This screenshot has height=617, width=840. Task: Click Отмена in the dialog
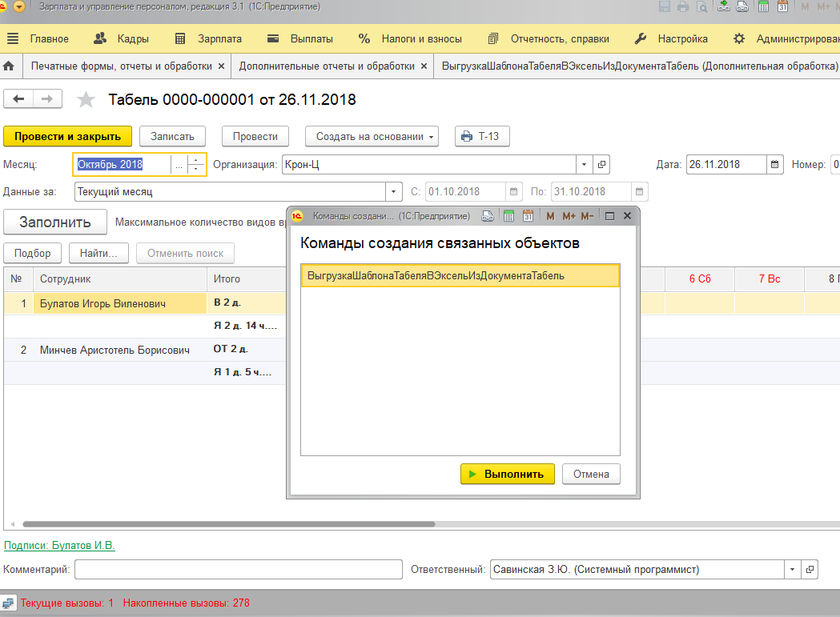[591, 474]
